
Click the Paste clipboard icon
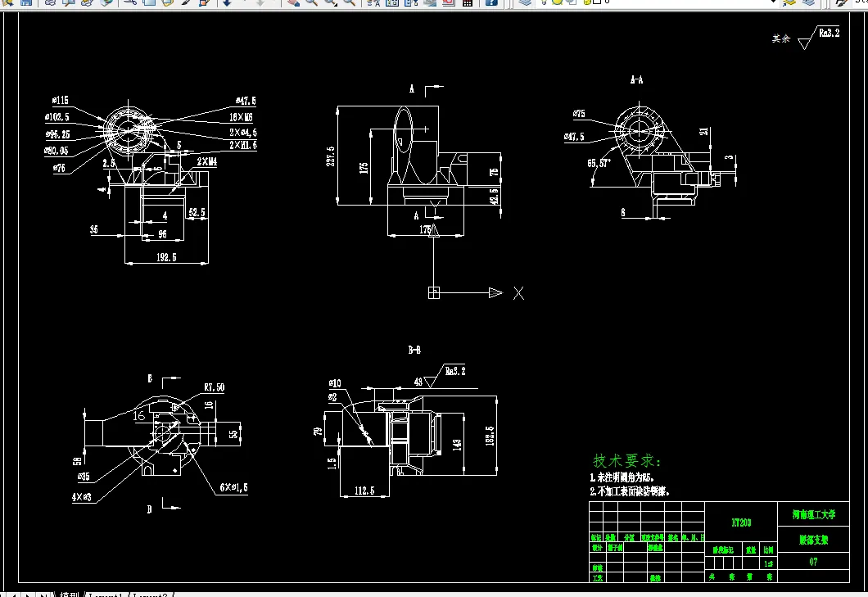click(166, 2)
